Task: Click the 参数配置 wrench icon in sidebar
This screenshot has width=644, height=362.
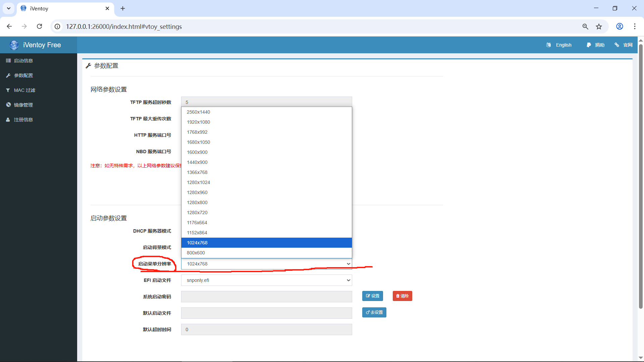Action: click(8, 75)
